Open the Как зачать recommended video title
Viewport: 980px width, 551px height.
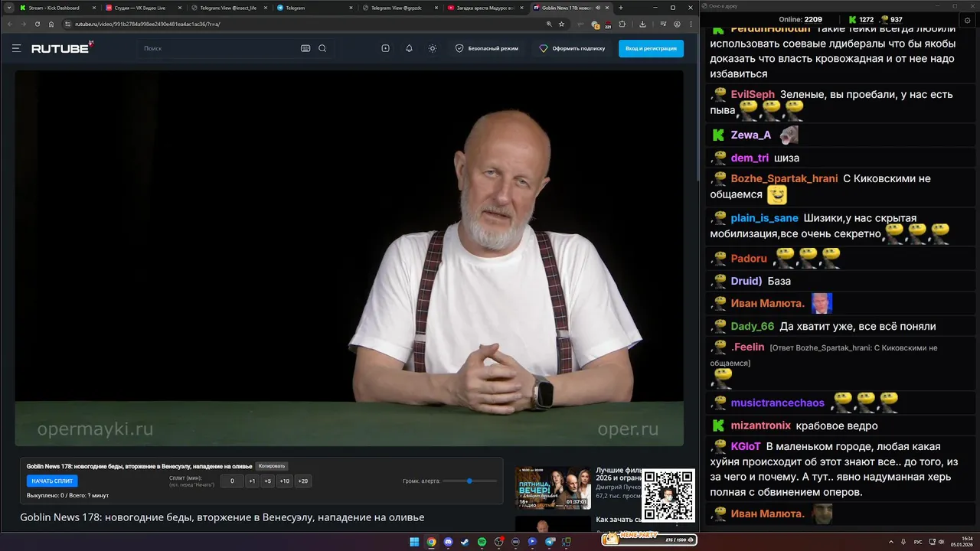point(619,520)
